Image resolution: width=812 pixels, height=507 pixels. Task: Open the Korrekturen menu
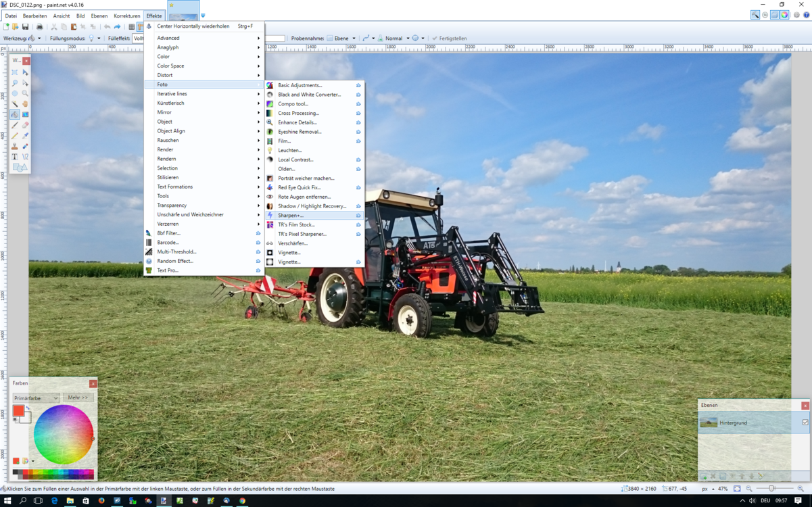point(127,16)
